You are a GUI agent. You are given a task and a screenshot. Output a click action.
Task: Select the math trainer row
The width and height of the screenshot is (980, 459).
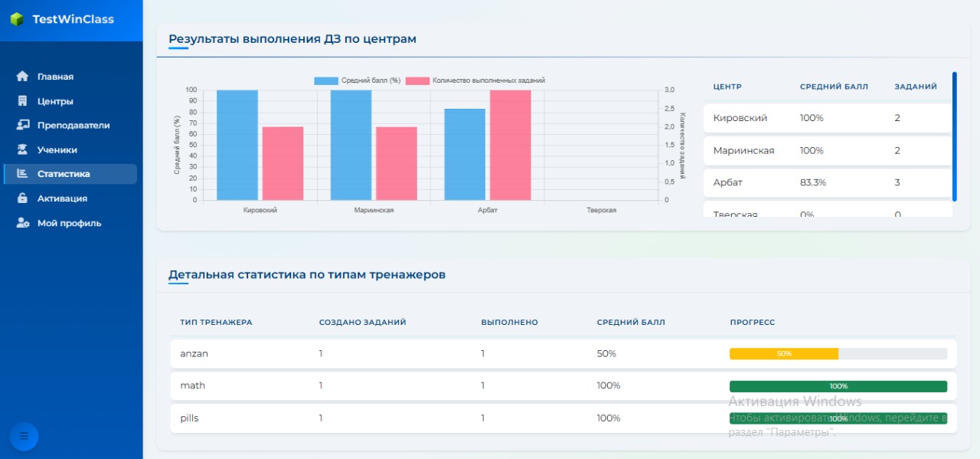[x=563, y=386]
